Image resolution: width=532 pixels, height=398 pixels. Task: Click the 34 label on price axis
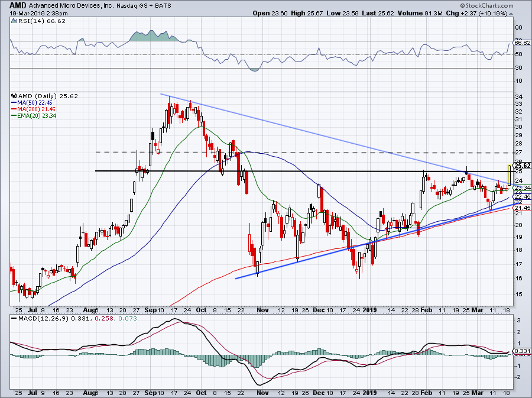(x=519, y=97)
